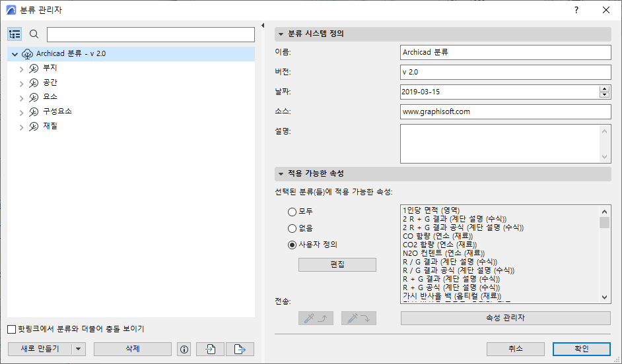Pick up properties with eyedropper icon

(x=316, y=318)
